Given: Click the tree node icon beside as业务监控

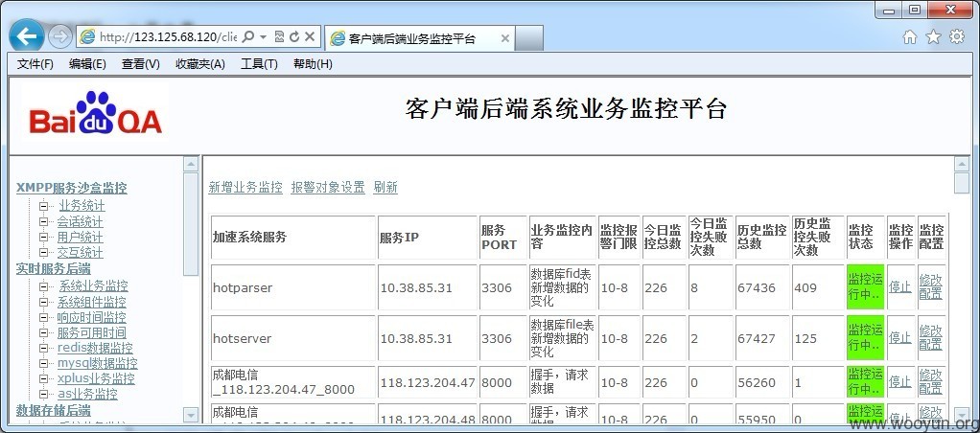Looking at the screenshot, I should click(44, 395).
